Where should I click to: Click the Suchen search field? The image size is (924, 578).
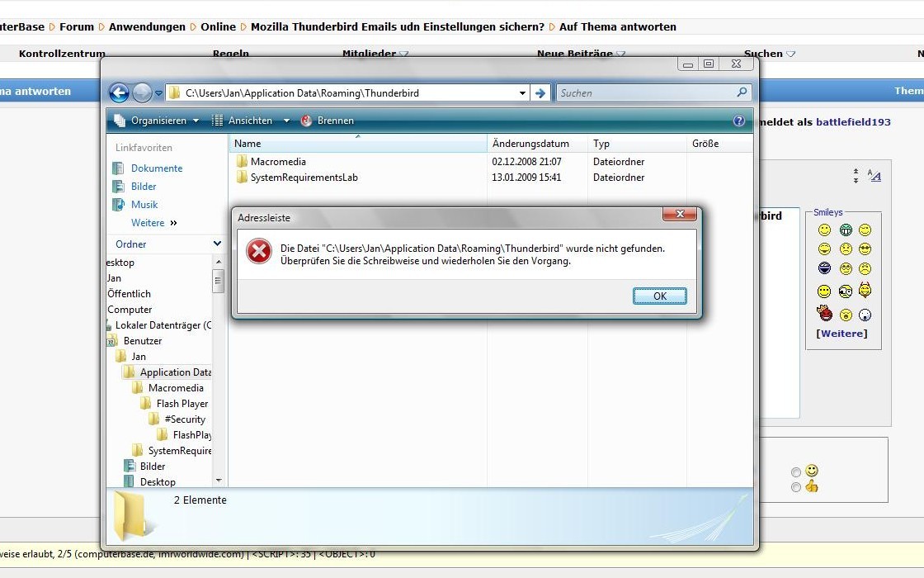(x=645, y=92)
